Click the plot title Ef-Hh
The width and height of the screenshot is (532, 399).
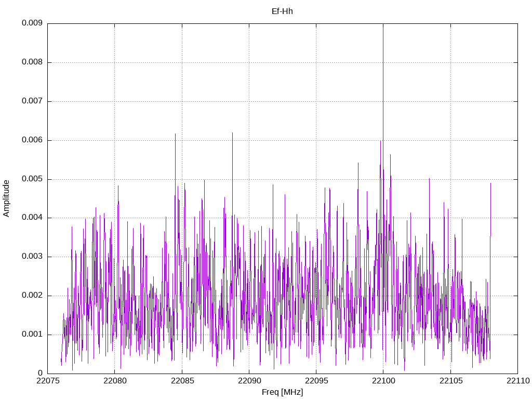(x=282, y=11)
